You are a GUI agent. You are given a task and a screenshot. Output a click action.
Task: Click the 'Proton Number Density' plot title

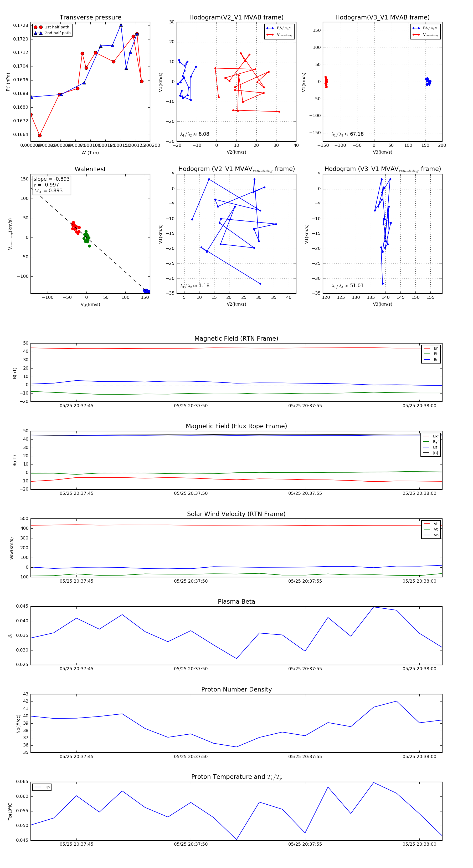236,689
